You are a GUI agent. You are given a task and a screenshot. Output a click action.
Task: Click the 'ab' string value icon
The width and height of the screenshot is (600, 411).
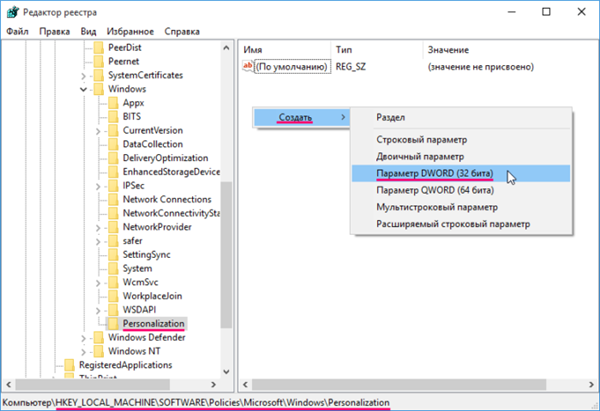pos(248,66)
